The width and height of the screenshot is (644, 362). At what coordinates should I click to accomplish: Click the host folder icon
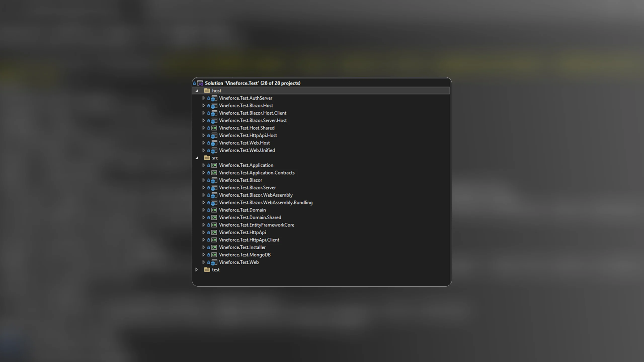click(207, 90)
